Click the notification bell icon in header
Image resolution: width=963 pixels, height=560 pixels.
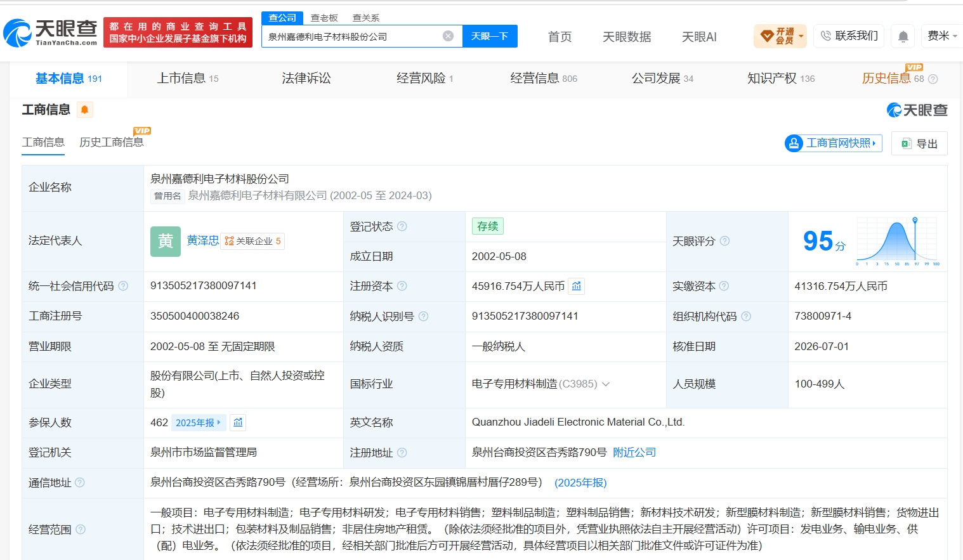903,37
